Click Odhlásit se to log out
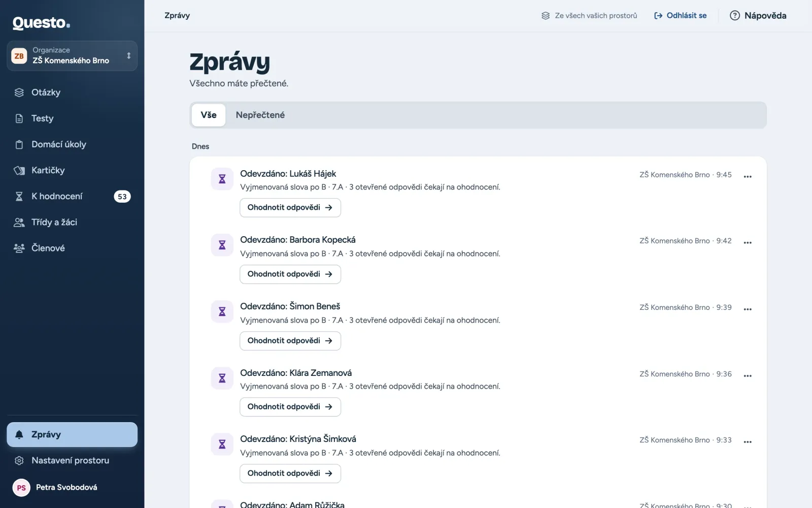This screenshot has width=812, height=508. (680, 16)
